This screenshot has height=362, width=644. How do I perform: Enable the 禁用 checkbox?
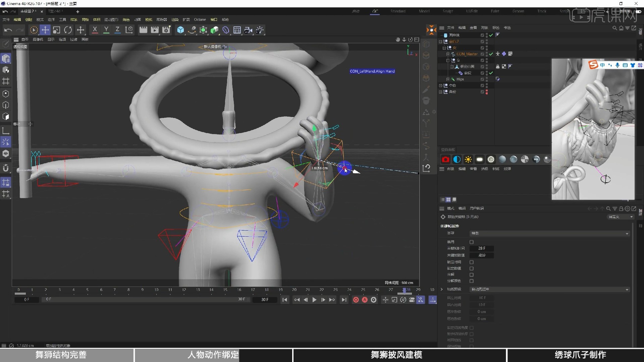click(472, 242)
